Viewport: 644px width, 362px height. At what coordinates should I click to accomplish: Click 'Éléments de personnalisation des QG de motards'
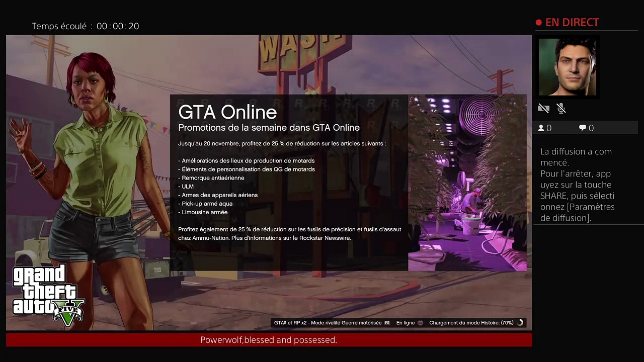click(247, 169)
